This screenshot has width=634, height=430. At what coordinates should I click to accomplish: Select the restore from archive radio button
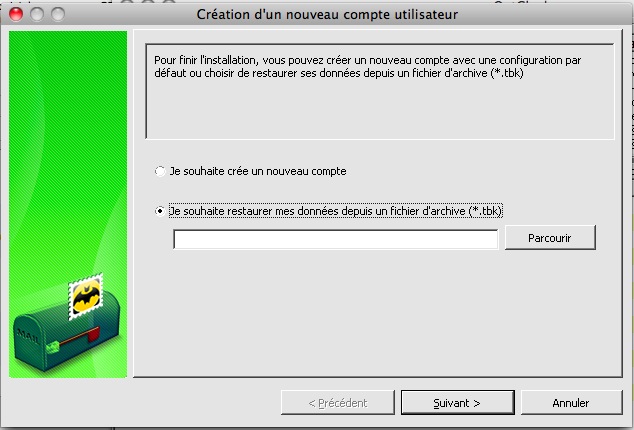tap(160, 211)
